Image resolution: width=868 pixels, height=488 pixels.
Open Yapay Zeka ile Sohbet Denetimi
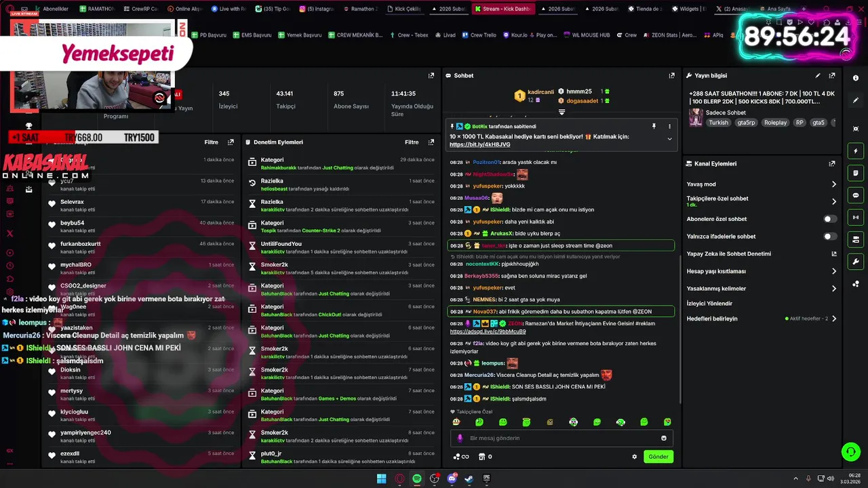coord(762,254)
